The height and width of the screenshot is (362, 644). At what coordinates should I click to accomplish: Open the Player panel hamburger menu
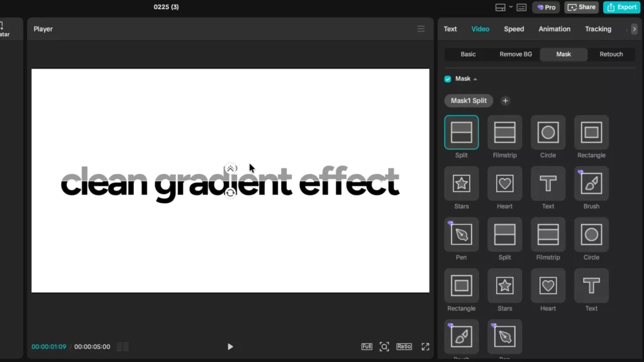pyautogui.click(x=421, y=29)
